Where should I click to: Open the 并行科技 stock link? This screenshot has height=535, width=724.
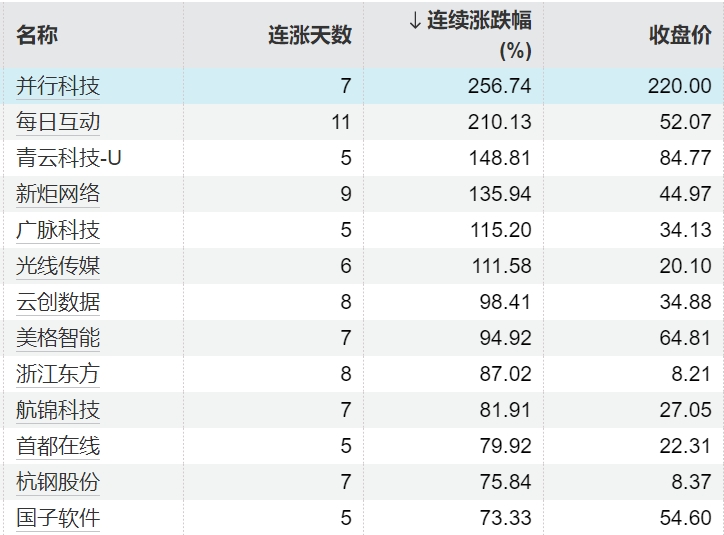click(58, 87)
